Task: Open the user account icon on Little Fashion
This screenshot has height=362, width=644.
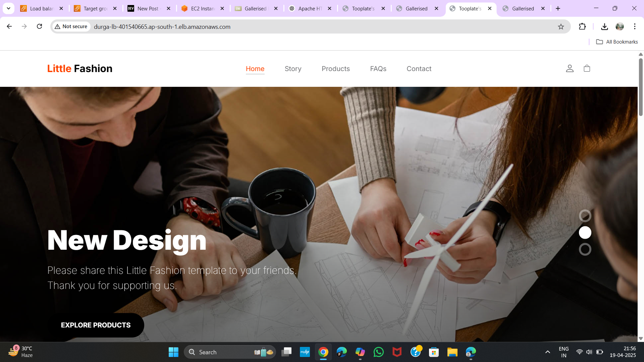Action: coord(570,68)
